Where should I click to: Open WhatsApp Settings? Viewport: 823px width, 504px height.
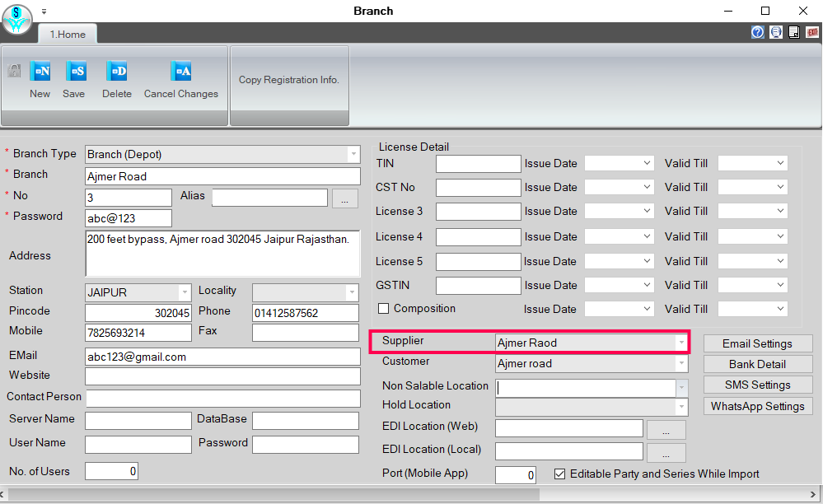click(757, 406)
